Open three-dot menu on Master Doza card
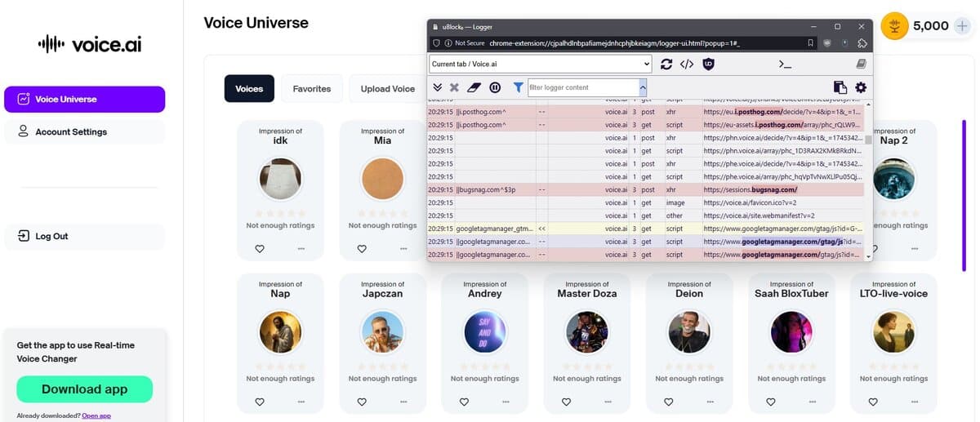This screenshot has width=980, height=422. pos(608,402)
